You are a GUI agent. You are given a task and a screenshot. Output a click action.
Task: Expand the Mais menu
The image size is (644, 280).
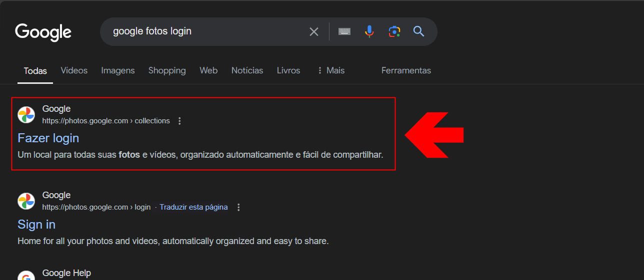(x=330, y=70)
